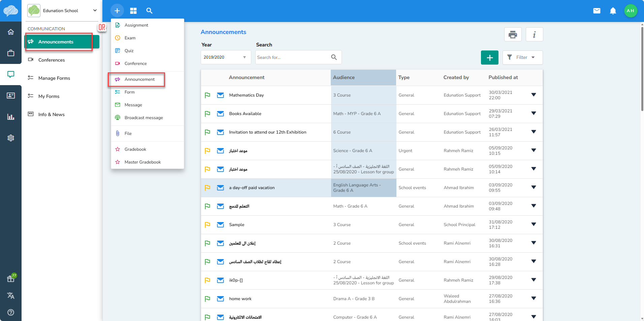Open the ID card icon in sidebar

point(11,96)
